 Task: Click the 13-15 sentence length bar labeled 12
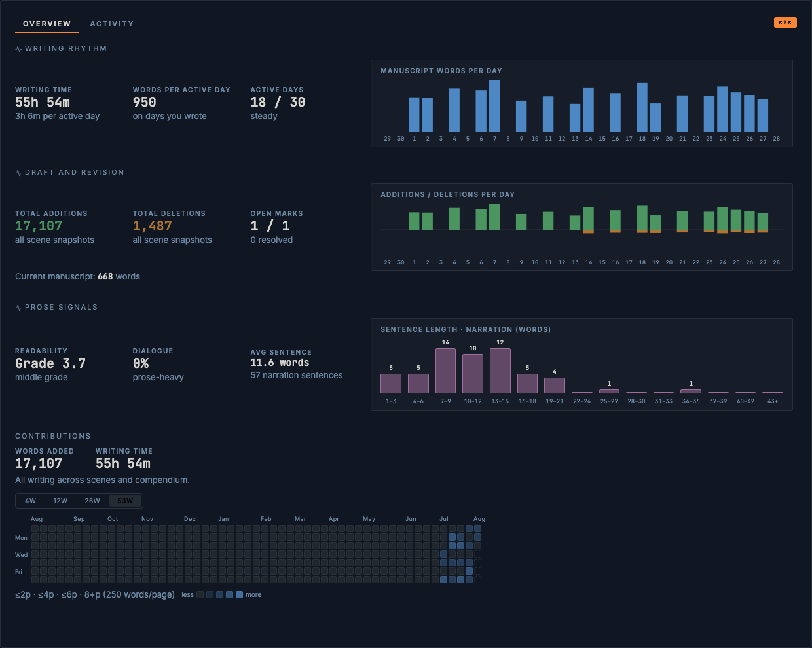click(500, 370)
